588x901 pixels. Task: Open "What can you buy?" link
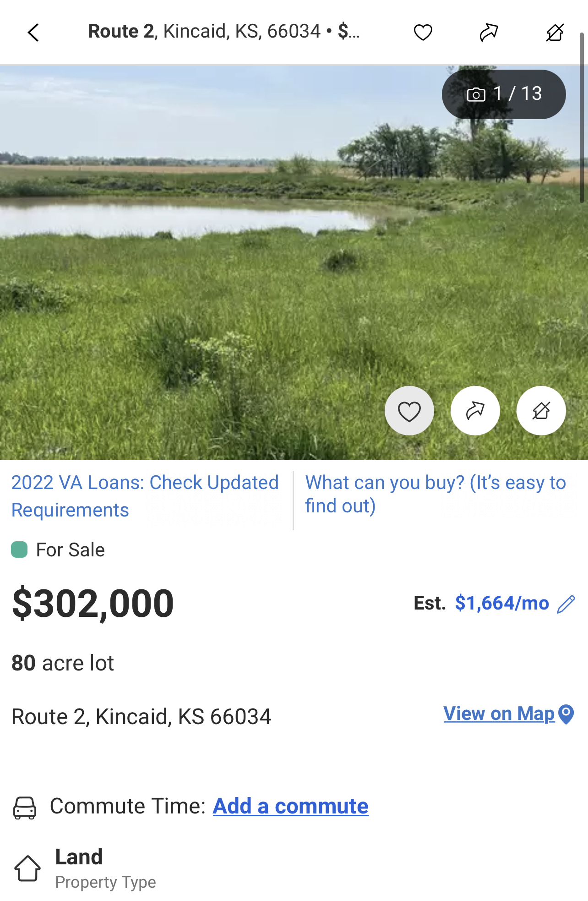(435, 494)
